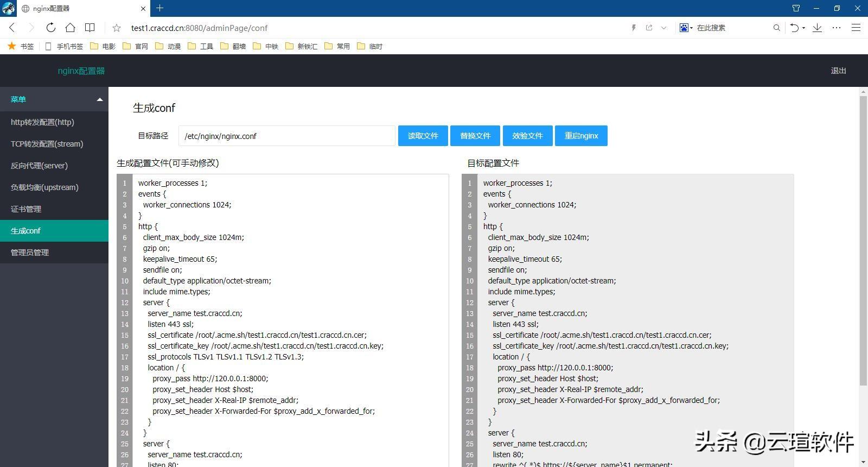Screen dimensions: 868x467
Task: Select 生成conf menu item
Action: click(x=54, y=231)
